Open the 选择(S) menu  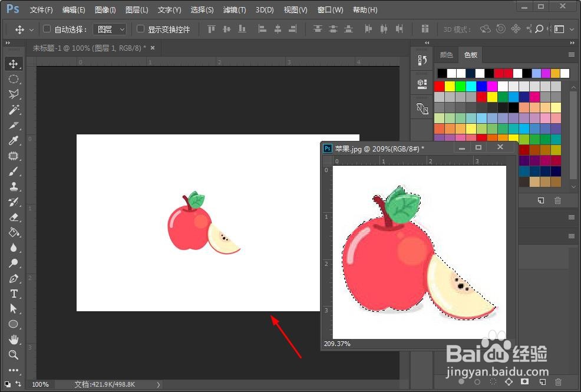(x=202, y=10)
